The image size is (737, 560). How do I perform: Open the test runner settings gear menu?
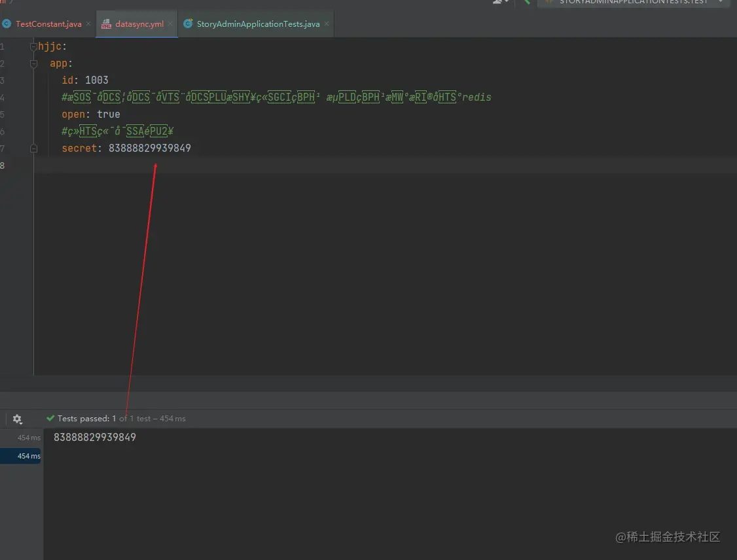tap(18, 419)
